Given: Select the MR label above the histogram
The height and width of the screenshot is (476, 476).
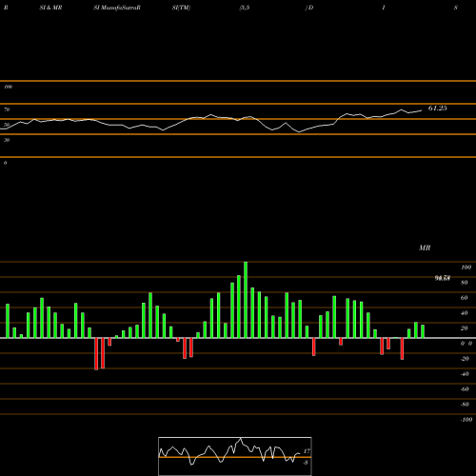Looking at the screenshot, I should coord(425,248).
